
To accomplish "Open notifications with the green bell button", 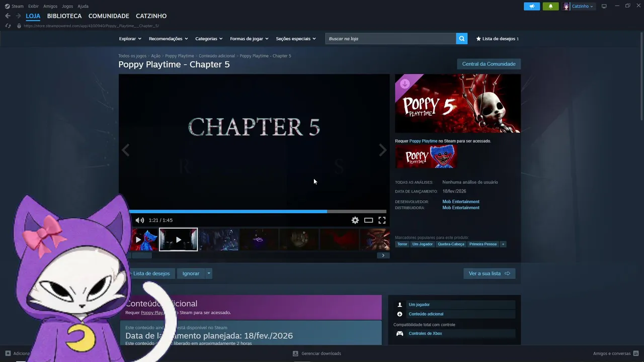I will [550, 6].
